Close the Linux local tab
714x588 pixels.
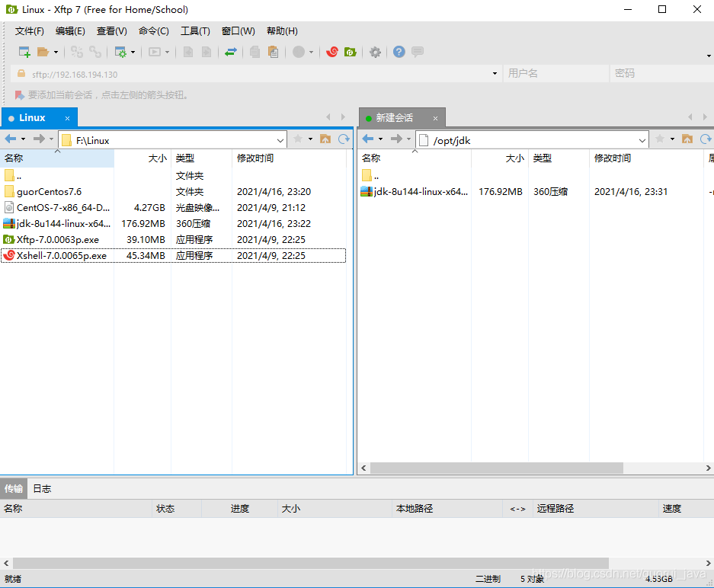(x=67, y=118)
